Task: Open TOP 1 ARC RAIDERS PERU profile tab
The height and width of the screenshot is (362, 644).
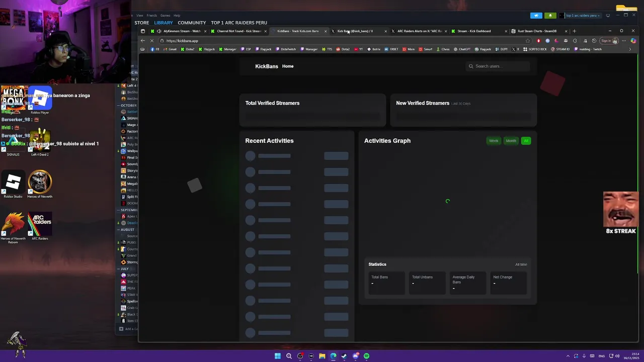Action: (239, 23)
